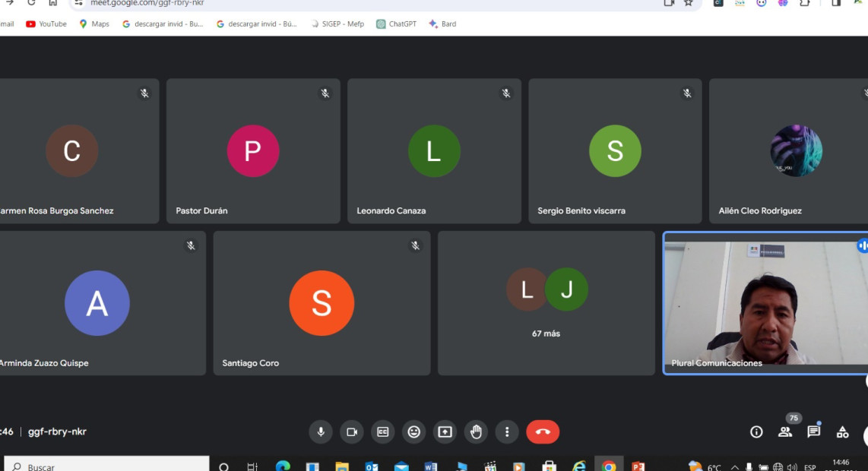Raise your hand in the meeting
This screenshot has width=868, height=471.
[x=477, y=432]
